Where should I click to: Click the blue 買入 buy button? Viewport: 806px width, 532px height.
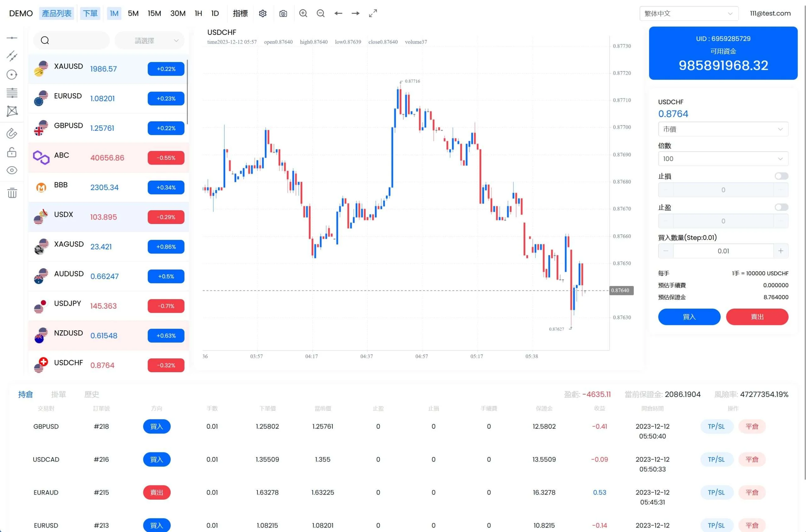click(x=689, y=317)
